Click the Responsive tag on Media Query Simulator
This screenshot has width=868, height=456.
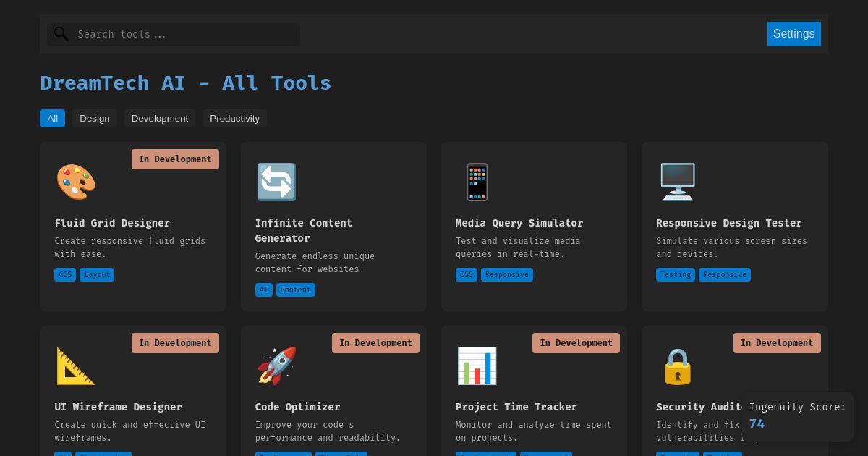tap(507, 274)
